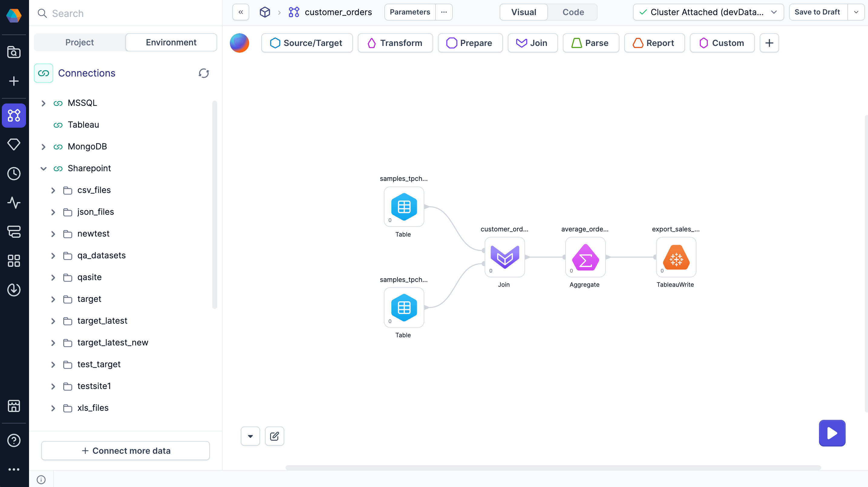
Task: Open the Source/Target gem menu
Action: click(x=307, y=43)
